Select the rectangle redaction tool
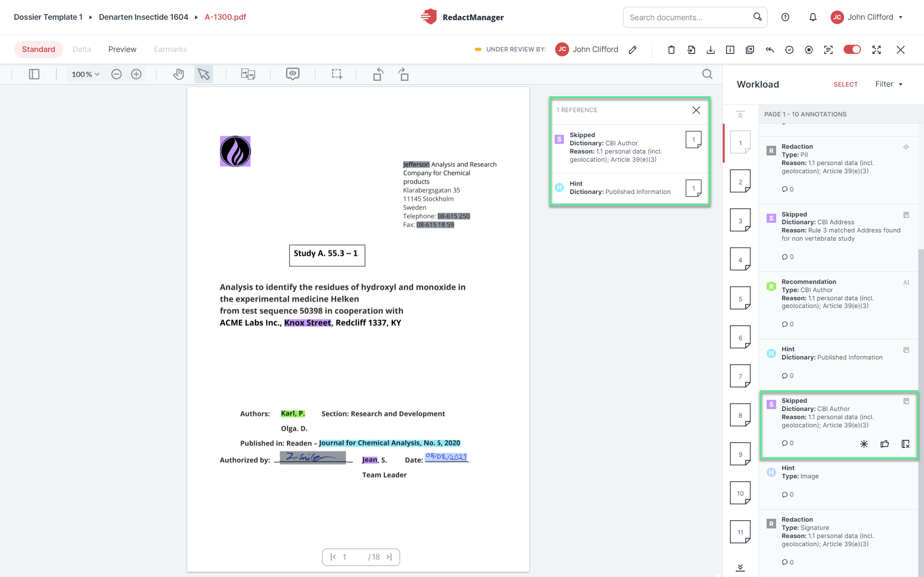 pyautogui.click(x=337, y=74)
